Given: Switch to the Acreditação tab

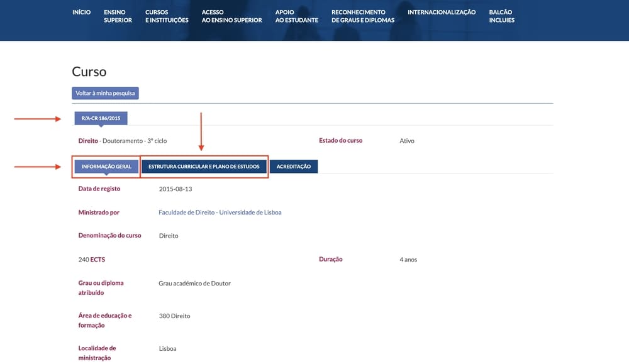Looking at the screenshot, I should (294, 167).
